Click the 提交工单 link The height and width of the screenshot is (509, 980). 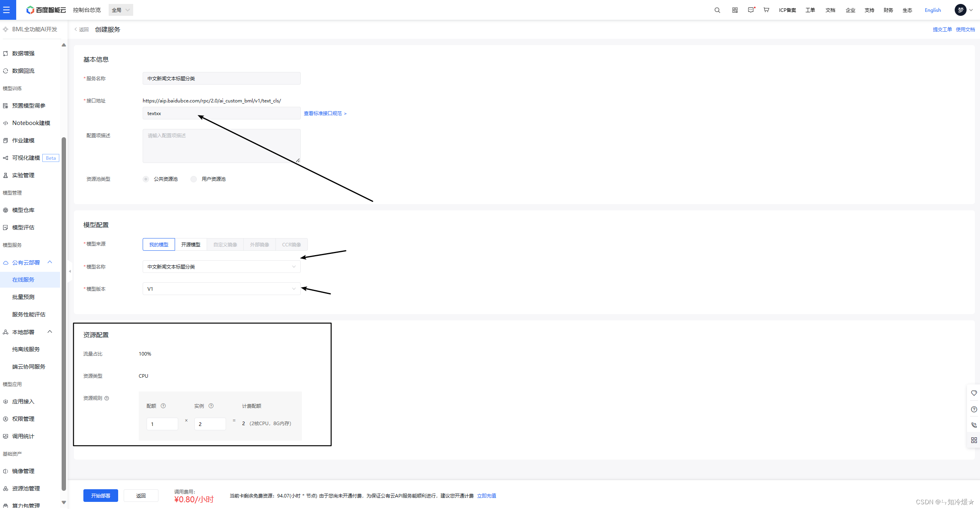pos(942,30)
